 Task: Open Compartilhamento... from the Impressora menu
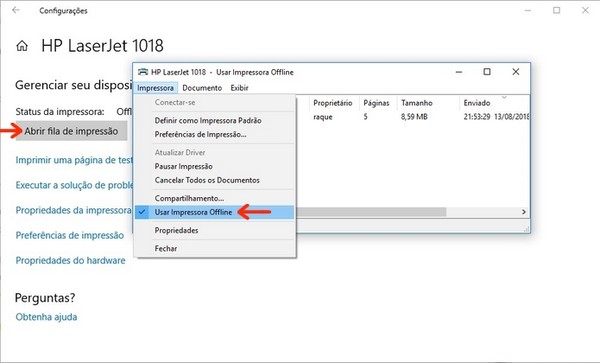189,198
